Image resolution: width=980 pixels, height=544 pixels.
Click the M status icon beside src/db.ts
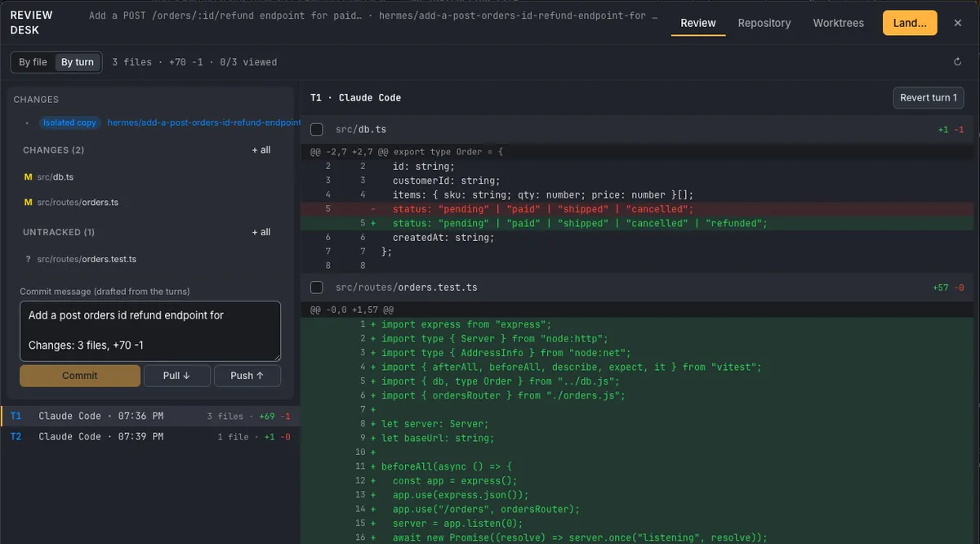[x=29, y=176]
